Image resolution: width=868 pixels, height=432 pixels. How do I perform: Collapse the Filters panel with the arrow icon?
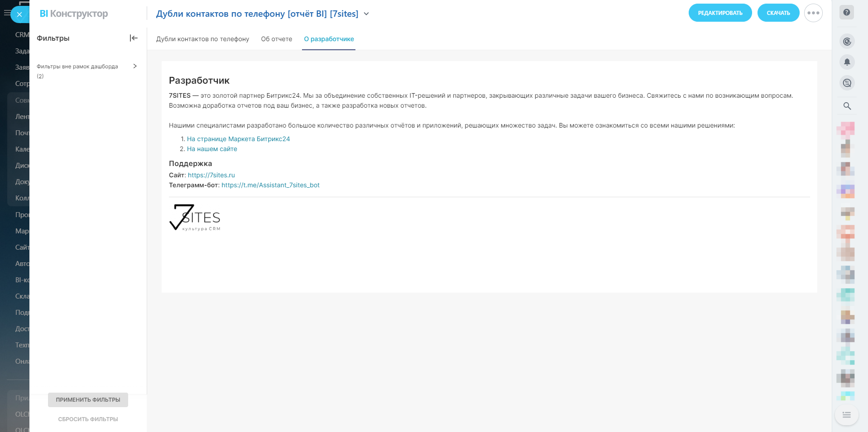click(x=134, y=38)
